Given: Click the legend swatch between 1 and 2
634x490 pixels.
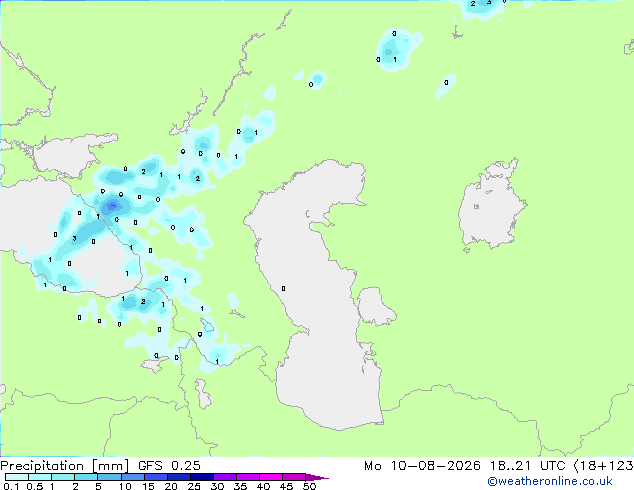Looking at the screenshot, I should pyautogui.click(x=63, y=477).
